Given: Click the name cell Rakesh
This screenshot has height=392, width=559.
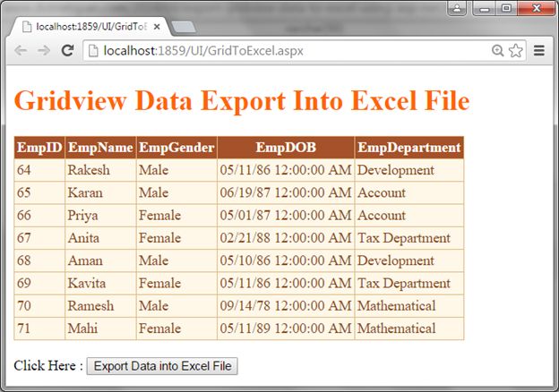Looking at the screenshot, I should coord(100,170).
